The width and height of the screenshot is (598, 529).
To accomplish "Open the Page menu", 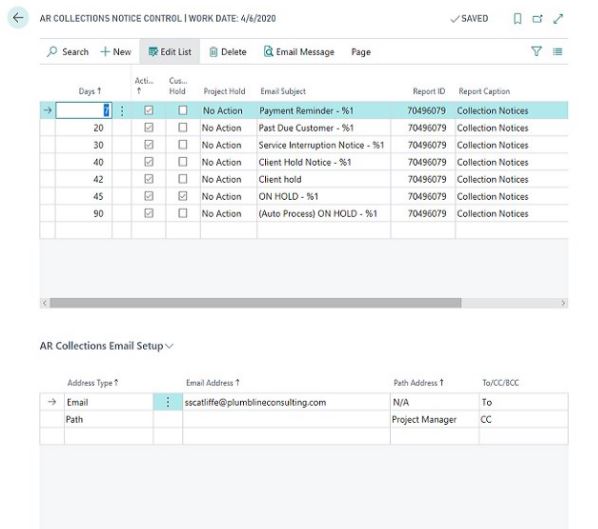I will (x=361, y=52).
